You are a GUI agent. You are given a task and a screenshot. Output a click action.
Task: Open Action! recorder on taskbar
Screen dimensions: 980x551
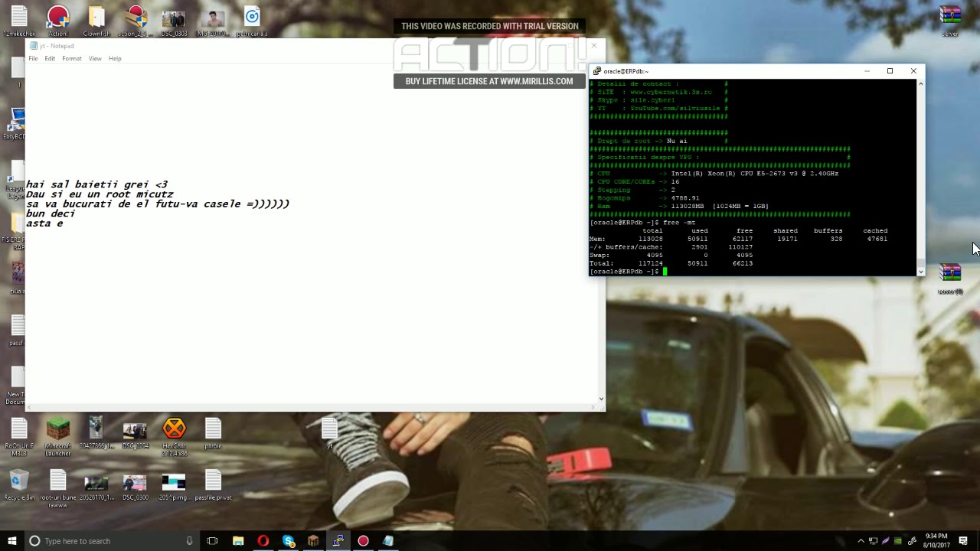coord(363,541)
